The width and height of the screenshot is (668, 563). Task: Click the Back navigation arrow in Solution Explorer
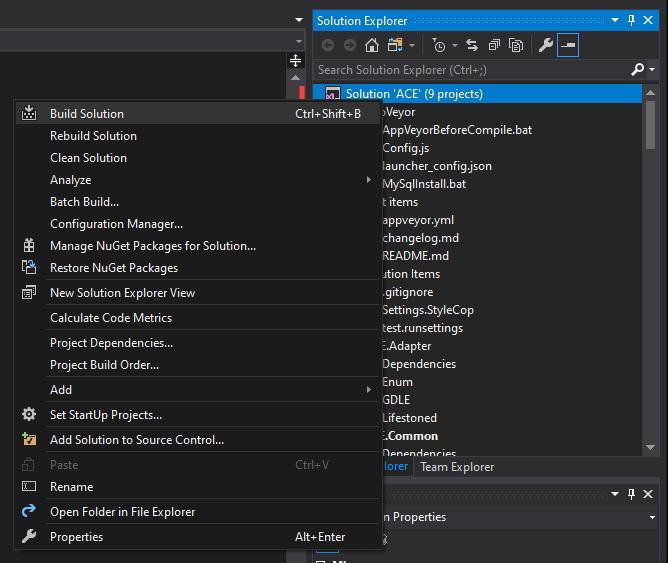[x=328, y=45]
